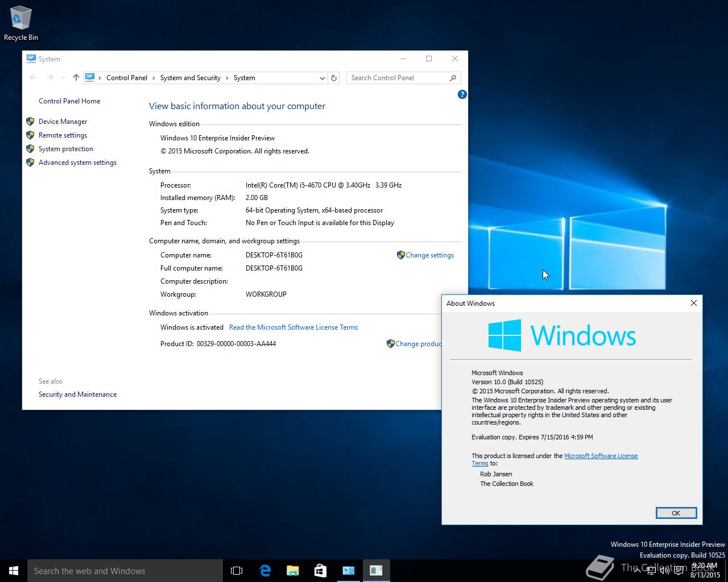Open Security and Maintenance link

[77, 394]
